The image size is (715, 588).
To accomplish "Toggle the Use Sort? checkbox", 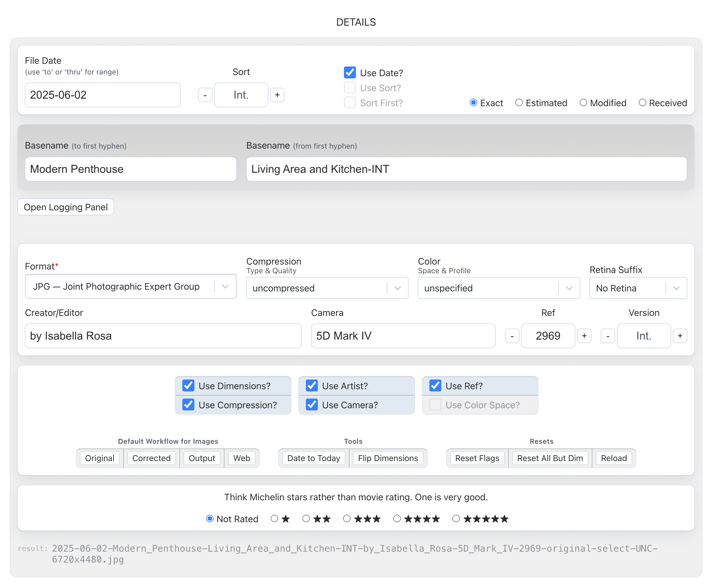I will tap(349, 88).
